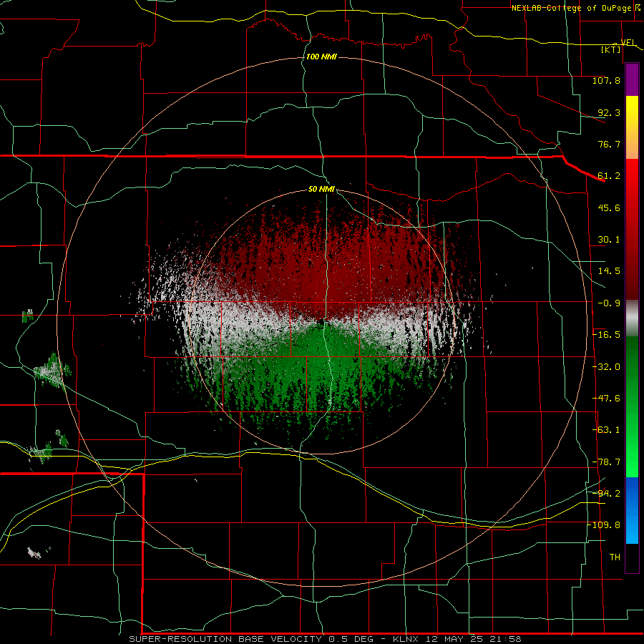Select the 107.8 value on velocity scale
644x644 pixels.
coord(606,80)
